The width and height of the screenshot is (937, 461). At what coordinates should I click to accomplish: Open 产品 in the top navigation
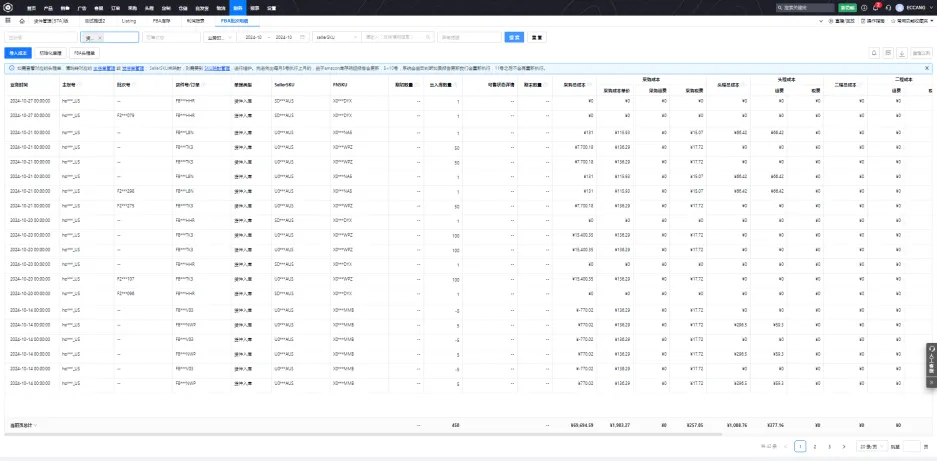click(x=48, y=8)
